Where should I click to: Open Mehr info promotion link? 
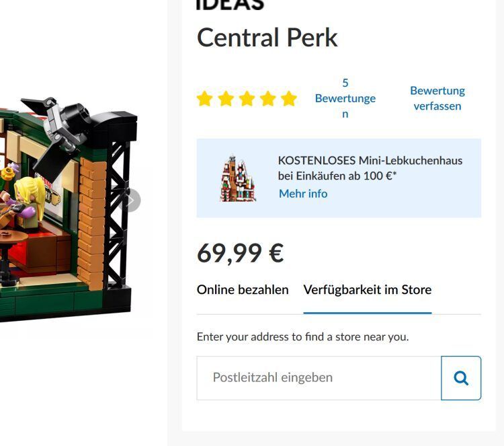303,193
